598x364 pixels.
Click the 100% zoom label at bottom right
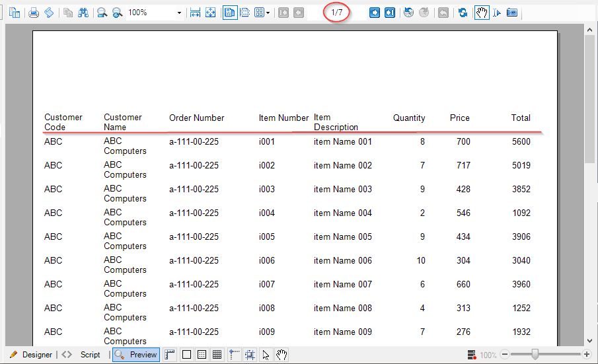pyautogui.click(x=488, y=355)
